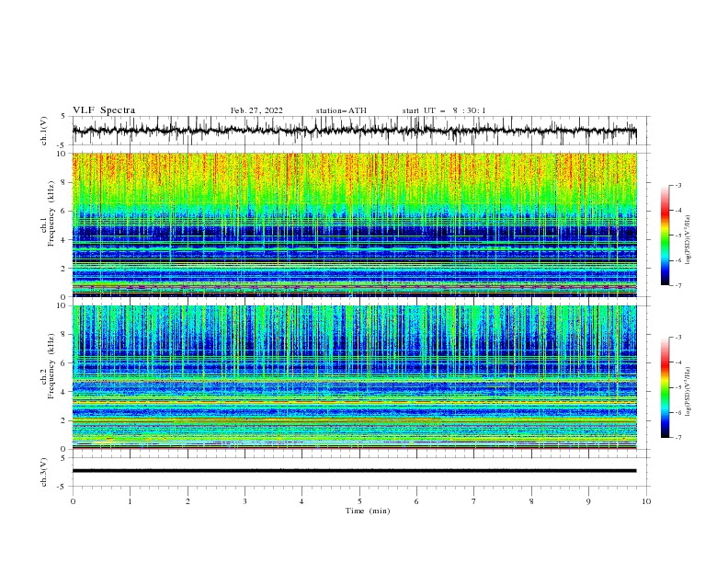
Task: Click the "station=ATH" header label
Action: 341,110
